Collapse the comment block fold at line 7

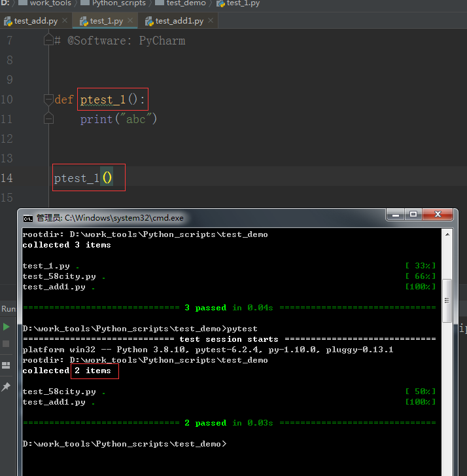tap(48, 40)
